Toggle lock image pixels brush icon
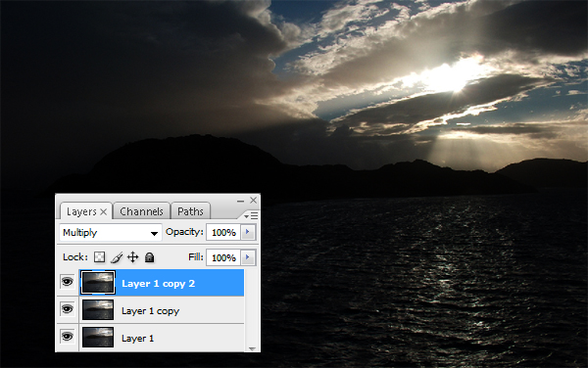 [117, 257]
